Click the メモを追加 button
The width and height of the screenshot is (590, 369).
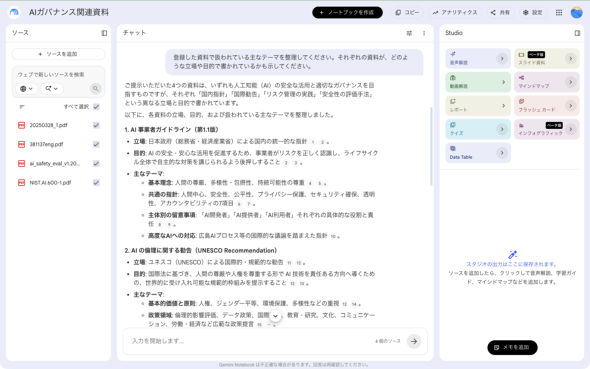click(x=512, y=347)
